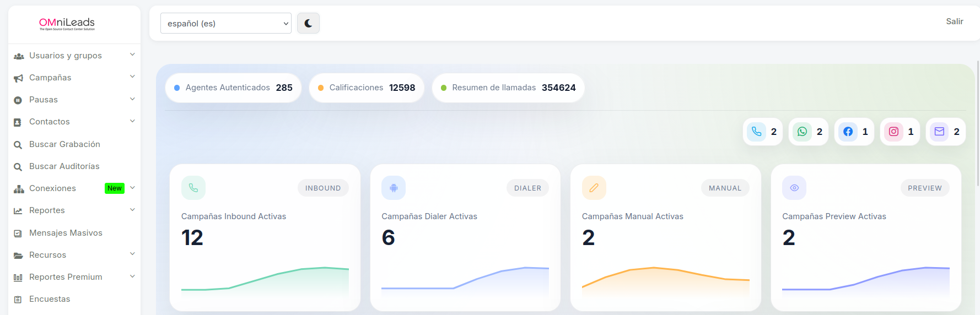Click the MANUAL badge

[x=725, y=188]
